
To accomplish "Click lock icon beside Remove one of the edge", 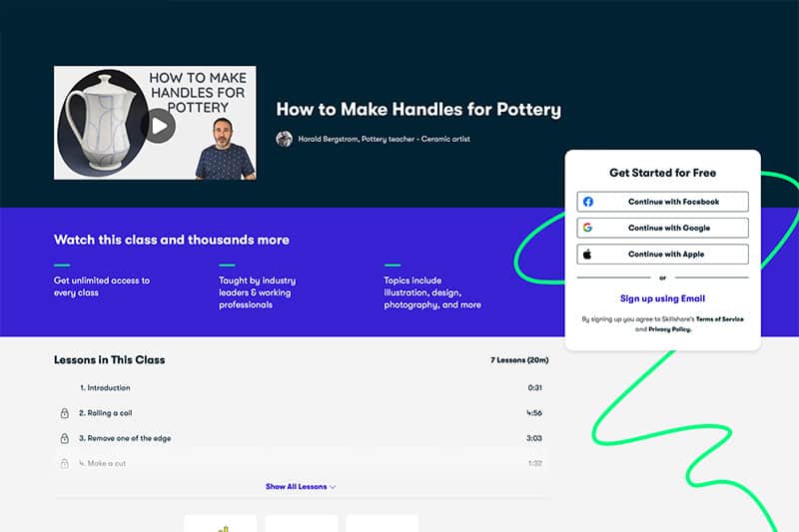I will [x=65, y=438].
